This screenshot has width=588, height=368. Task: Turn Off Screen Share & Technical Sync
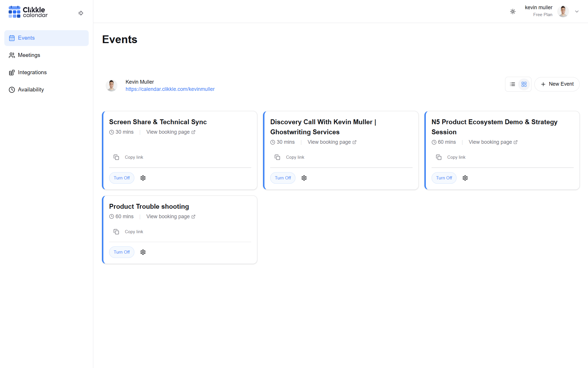[x=122, y=178]
